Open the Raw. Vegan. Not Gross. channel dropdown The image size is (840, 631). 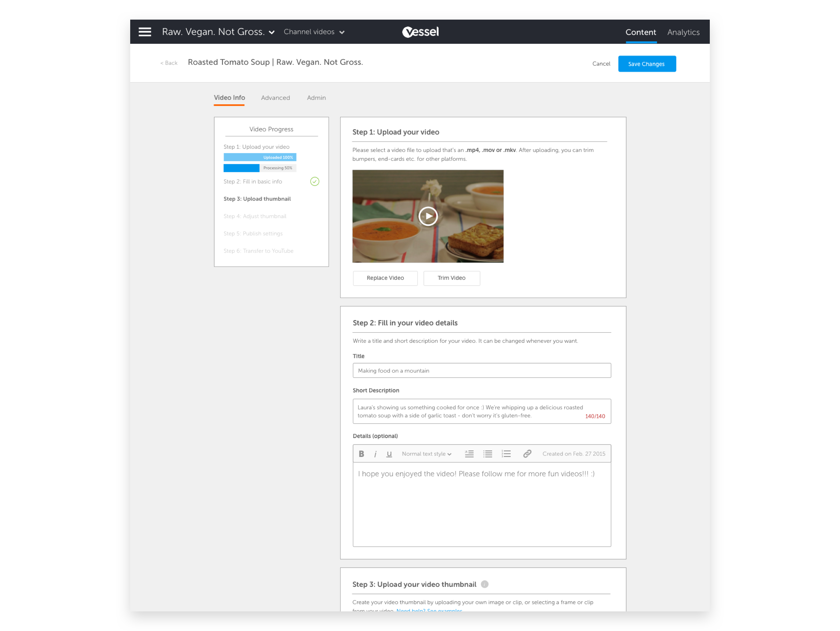218,32
